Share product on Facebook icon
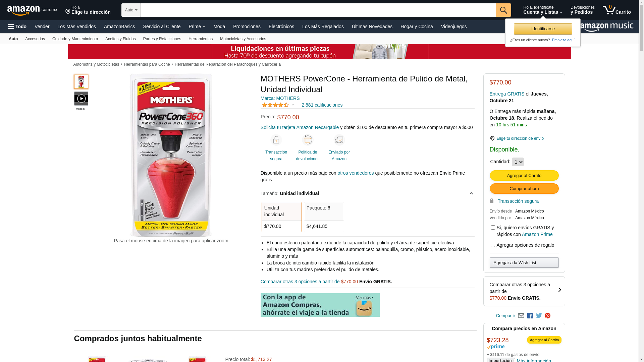The width and height of the screenshot is (644, 362). (530, 316)
